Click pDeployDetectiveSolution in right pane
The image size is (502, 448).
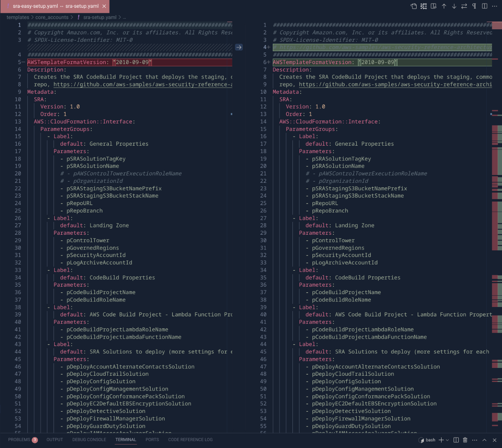click(x=351, y=411)
